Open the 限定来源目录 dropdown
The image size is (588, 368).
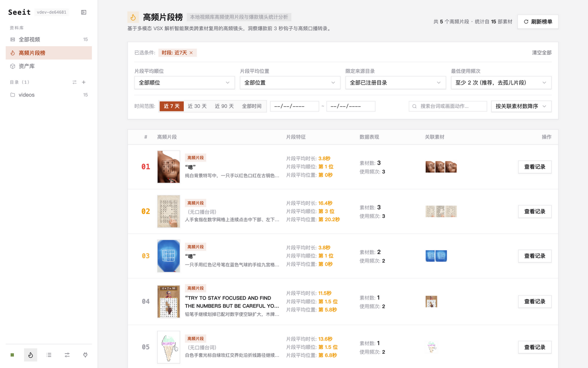pyautogui.click(x=396, y=83)
